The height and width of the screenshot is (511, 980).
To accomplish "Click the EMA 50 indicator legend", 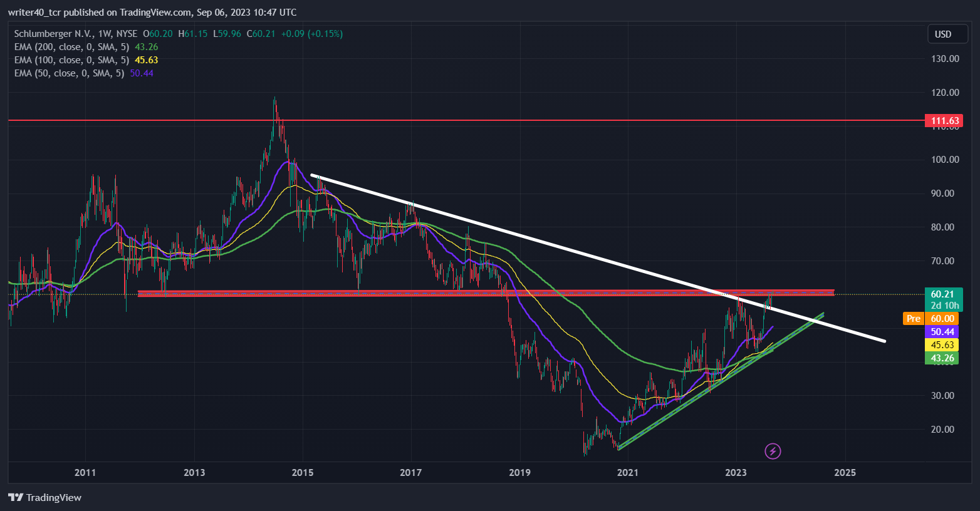I will pyautogui.click(x=70, y=73).
